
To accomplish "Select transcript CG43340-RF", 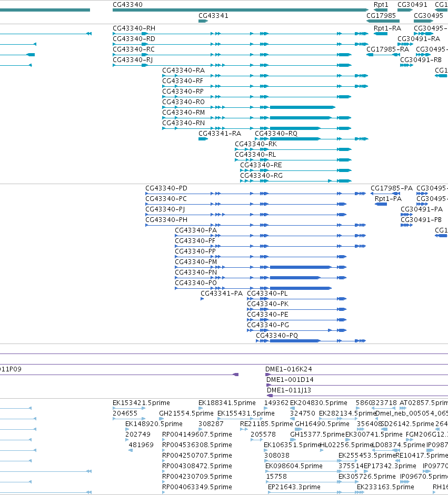I will click(183, 81).
